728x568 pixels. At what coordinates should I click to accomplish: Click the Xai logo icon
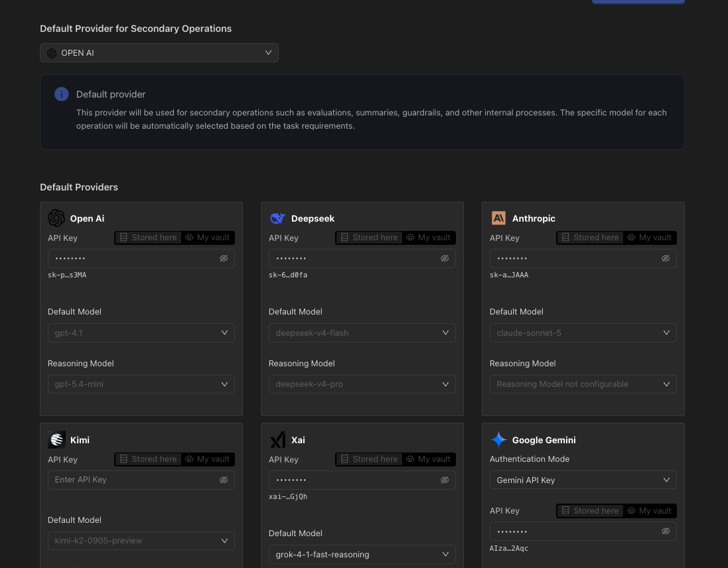[277, 439]
